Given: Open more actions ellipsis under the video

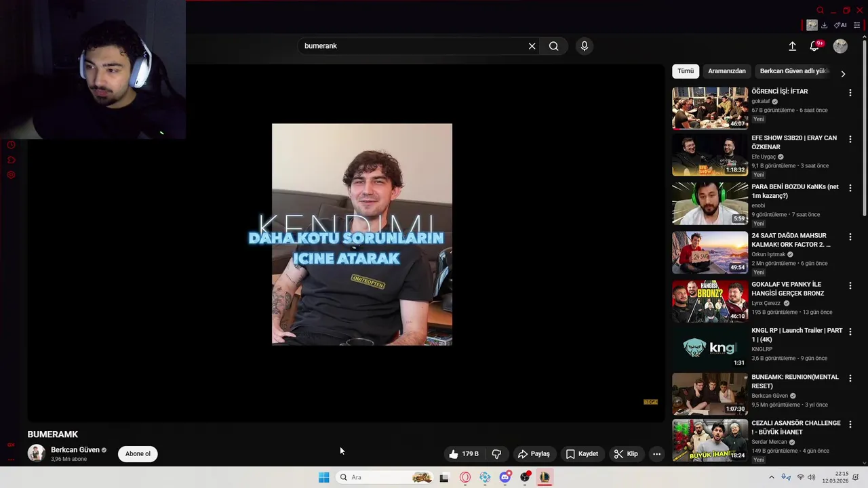Looking at the screenshot, I should [x=656, y=454].
